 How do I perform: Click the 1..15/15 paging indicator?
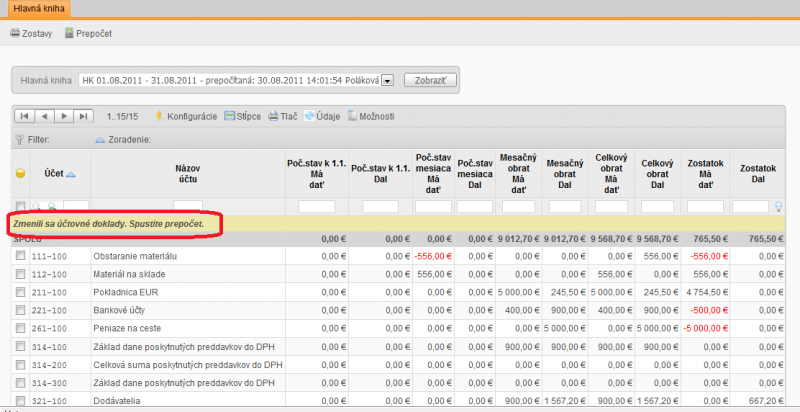point(122,116)
